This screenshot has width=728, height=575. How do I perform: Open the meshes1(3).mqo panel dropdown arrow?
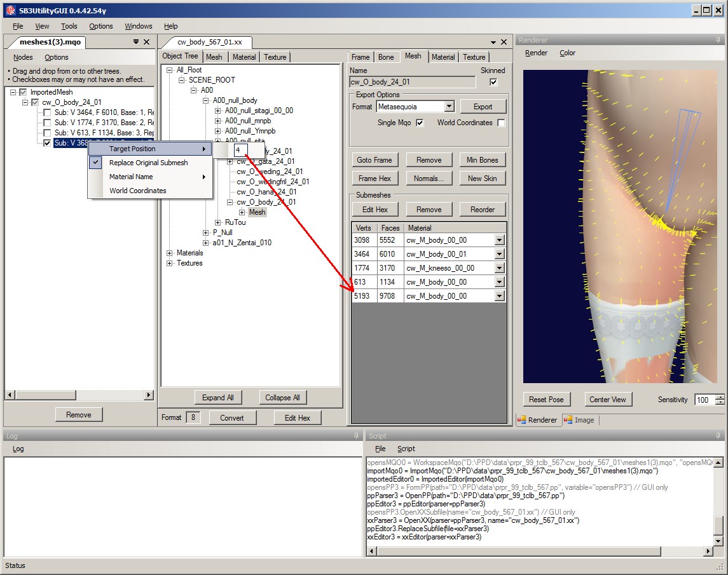point(135,42)
